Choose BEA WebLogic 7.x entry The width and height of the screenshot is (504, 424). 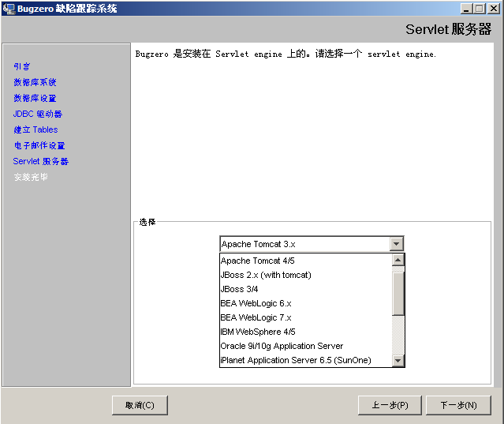[x=256, y=317]
